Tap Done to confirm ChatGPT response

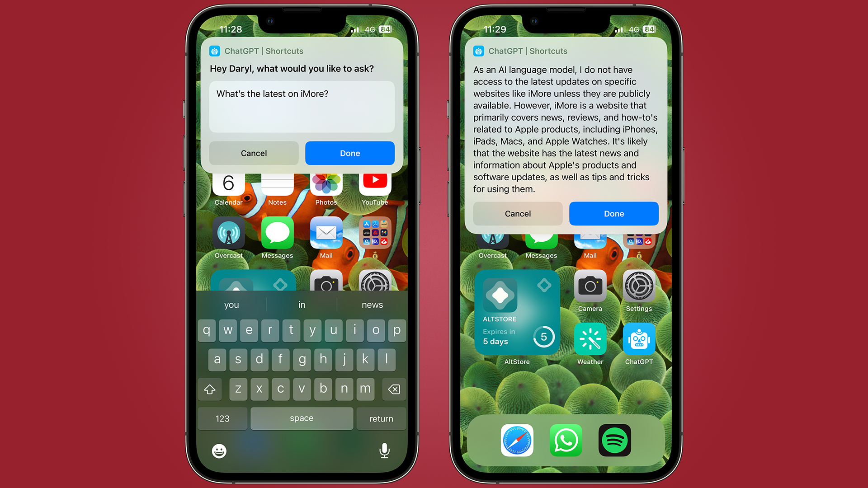pyautogui.click(x=614, y=213)
